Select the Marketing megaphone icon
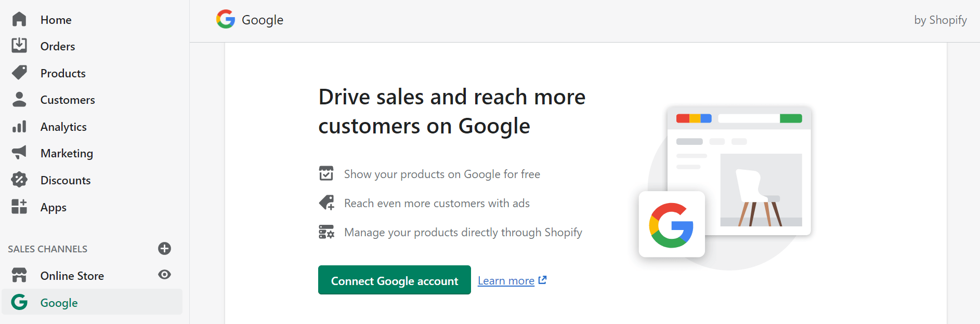 point(19,153)
